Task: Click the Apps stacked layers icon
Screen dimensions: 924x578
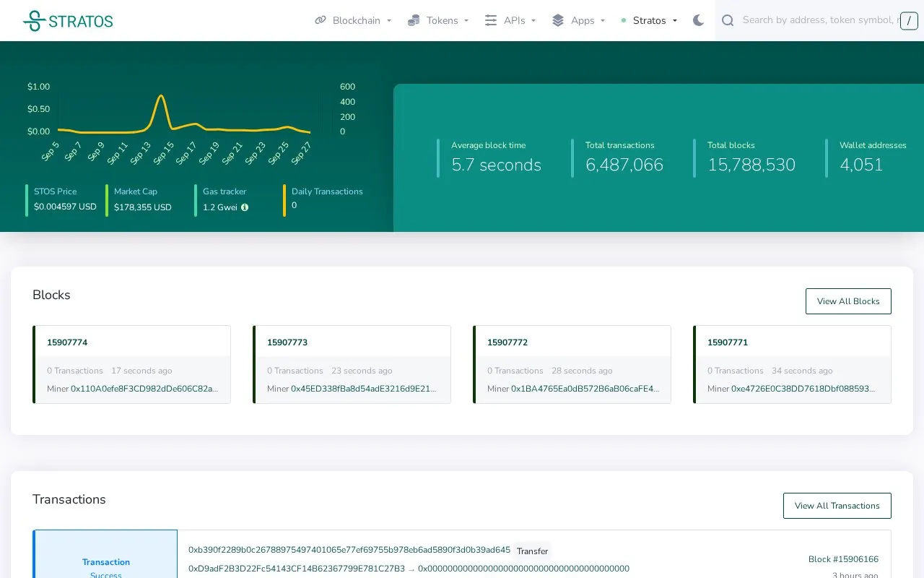Action: tap(558, 20)
